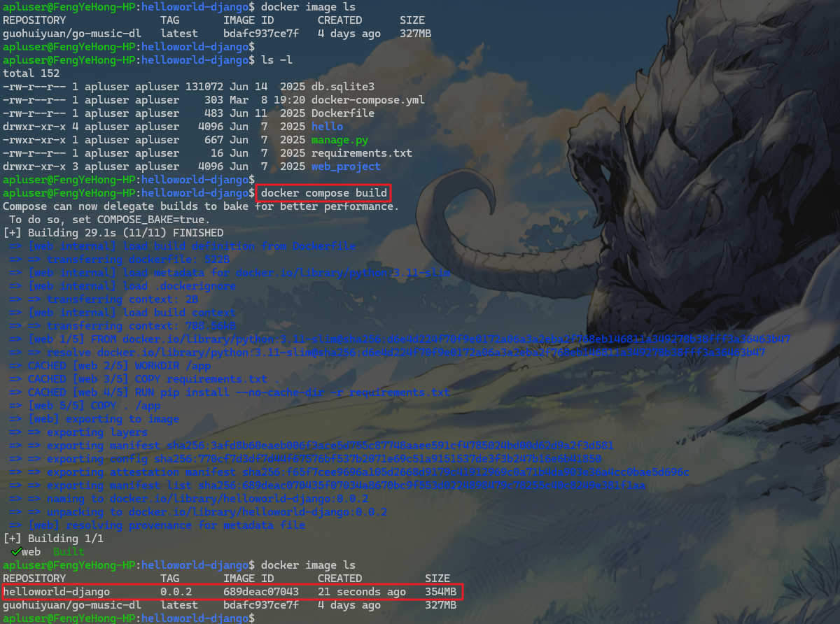The width and height of the screenshot is (840, 624).
Task: Click 'Compose can now delegate builds to bake' line
Action: pyautogui.click(x=201, y=206)
